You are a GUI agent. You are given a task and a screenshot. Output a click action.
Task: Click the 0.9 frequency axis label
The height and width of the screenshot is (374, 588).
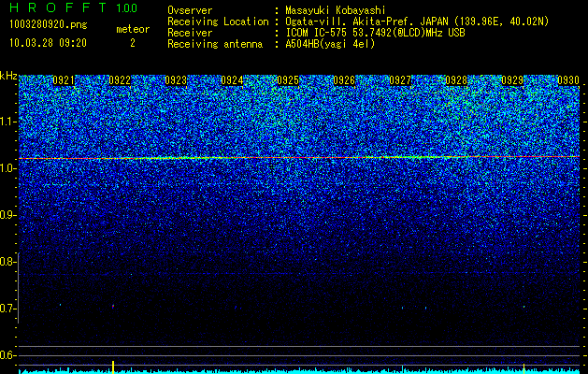pos(7,215)
